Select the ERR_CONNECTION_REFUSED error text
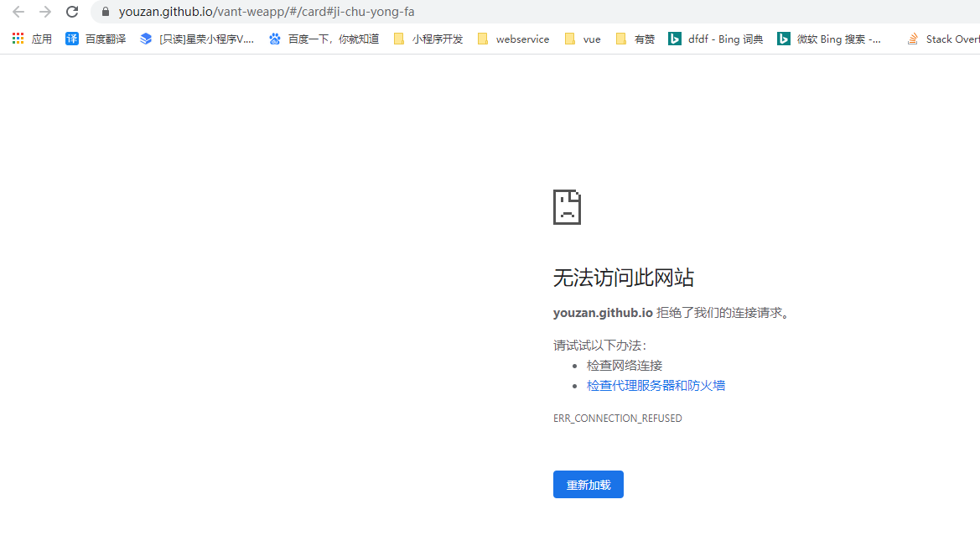Screen dimensions: 980x541 click(x=618, y=418)
